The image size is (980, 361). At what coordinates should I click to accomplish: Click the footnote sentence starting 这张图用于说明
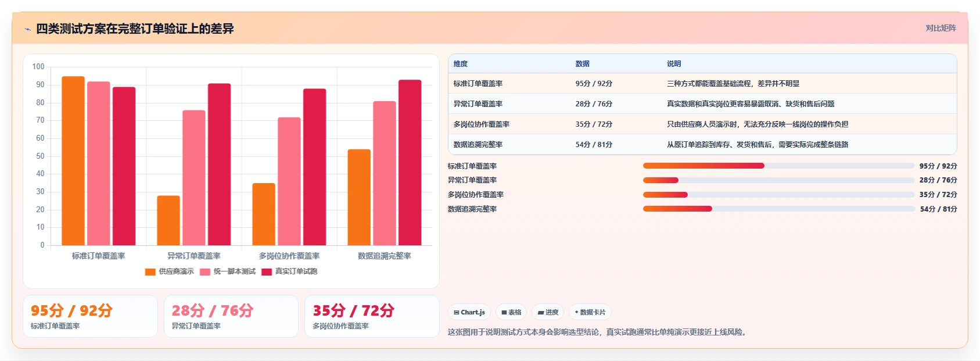pyautogui.click(x=598, y=332)
